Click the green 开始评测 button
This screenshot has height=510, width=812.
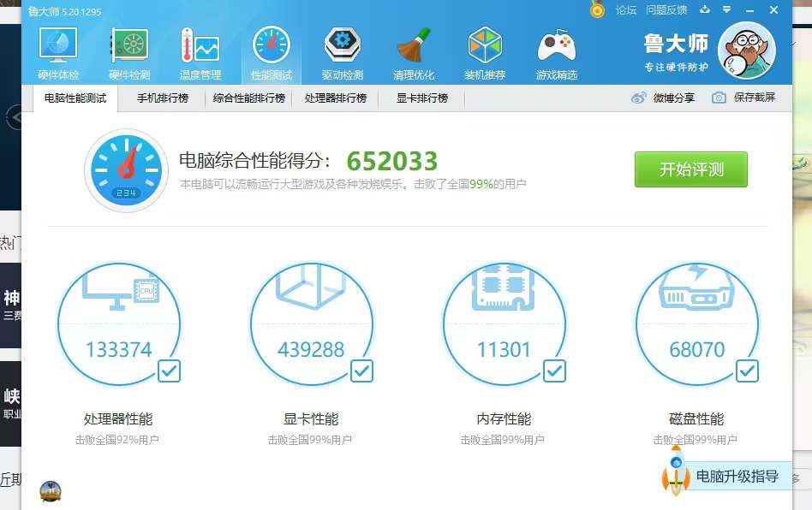coord(691,169)
